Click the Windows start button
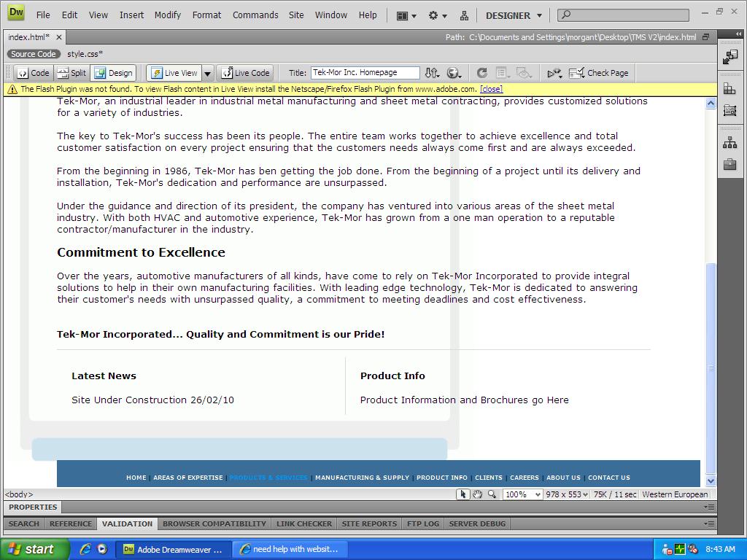 34,549
